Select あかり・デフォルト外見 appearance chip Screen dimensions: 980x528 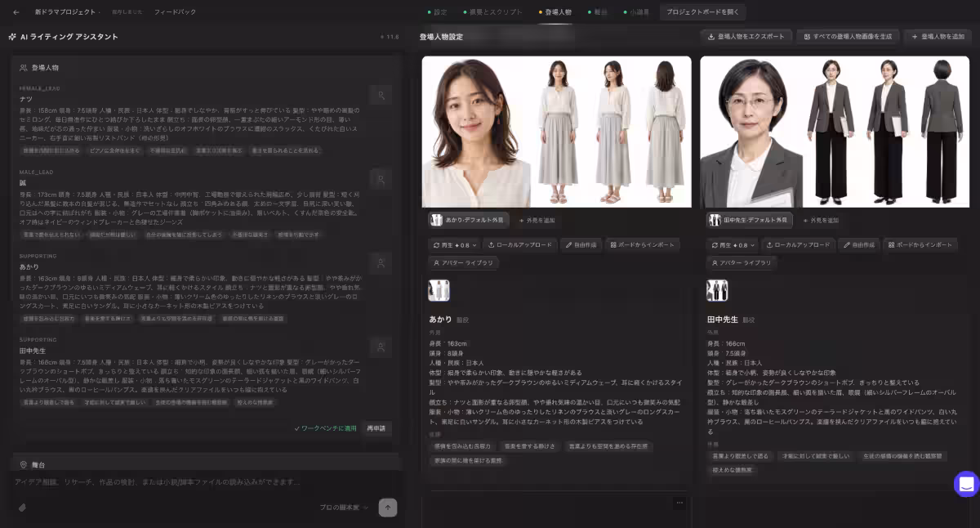coord(469,220)
